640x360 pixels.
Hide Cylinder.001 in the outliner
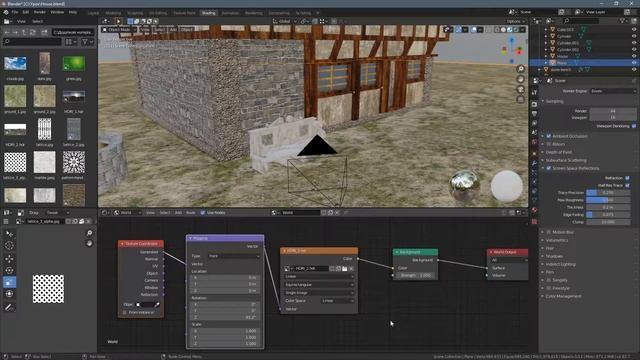[634, 43]
